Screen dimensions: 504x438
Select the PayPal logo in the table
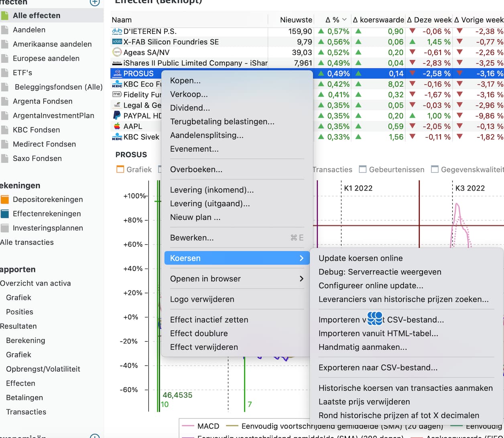(117, 116)
